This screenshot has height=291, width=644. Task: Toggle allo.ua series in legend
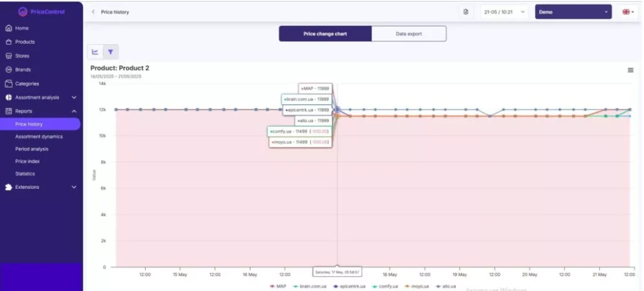tap(447, 286)
